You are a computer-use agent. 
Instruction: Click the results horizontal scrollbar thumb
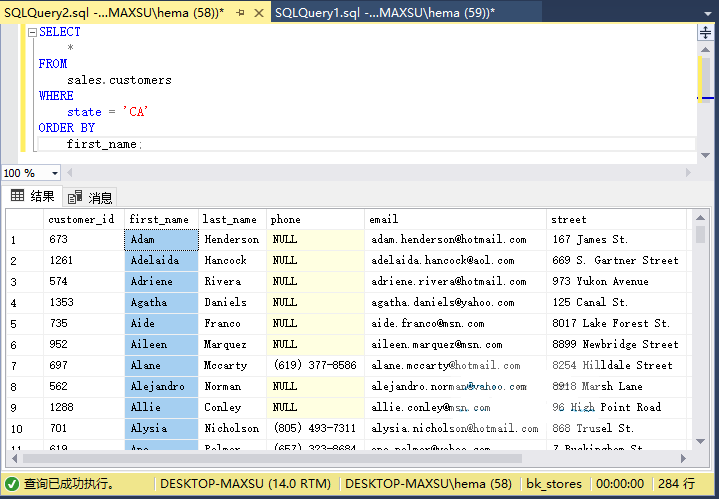272,458
